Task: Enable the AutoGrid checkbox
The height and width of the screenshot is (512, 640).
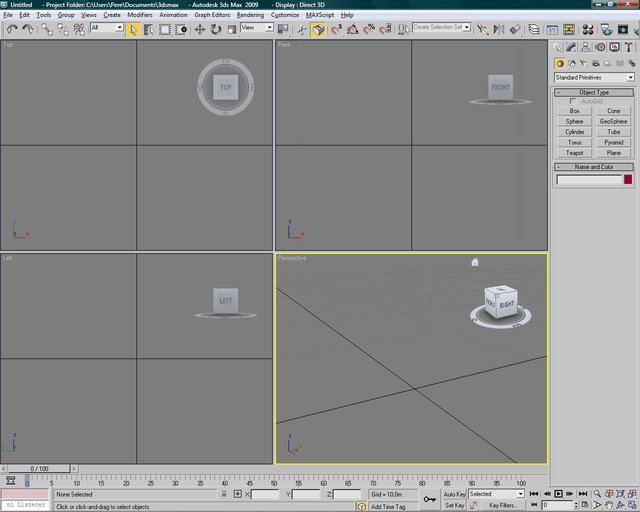Action: pyautogui.click(x=573, y=101)
